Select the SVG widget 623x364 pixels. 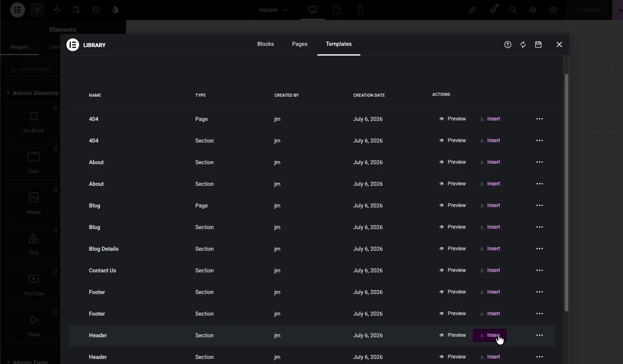34,244
